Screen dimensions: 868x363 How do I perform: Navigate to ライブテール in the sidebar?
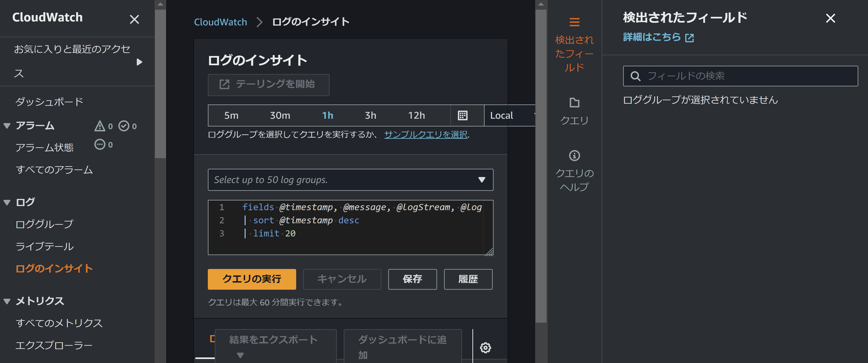click(x=44, y=246)
